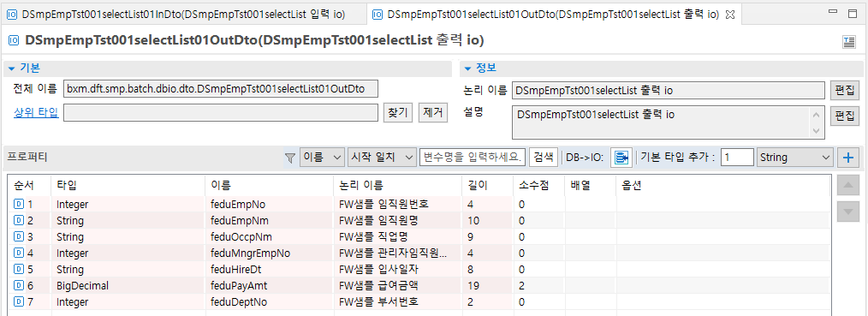
Task: Click the 설명 scrollbar up arrow
Action: point(816,115)
